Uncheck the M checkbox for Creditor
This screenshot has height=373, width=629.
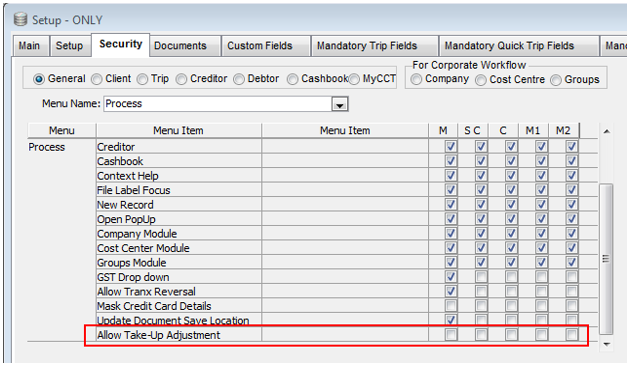click(x=451, y=146)
